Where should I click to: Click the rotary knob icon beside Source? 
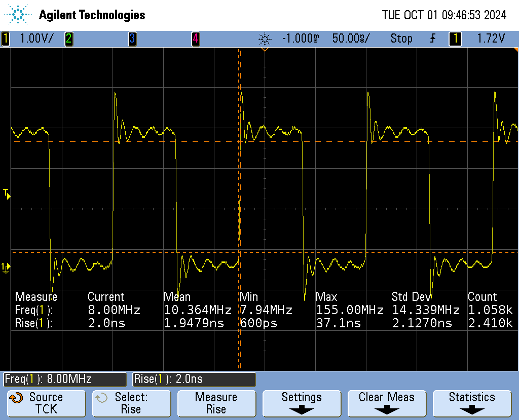coord(17,398)
